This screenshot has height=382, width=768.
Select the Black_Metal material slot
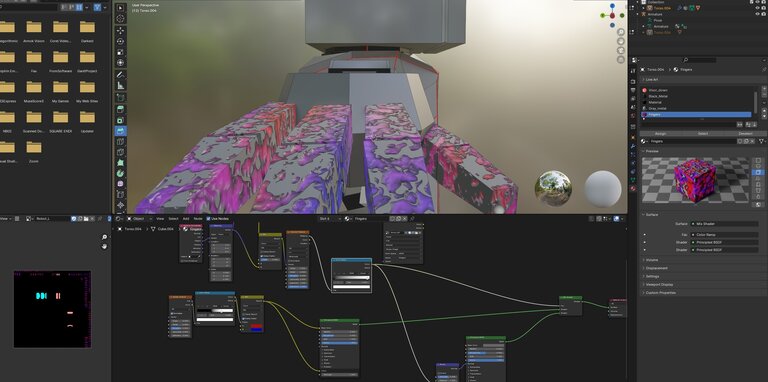[x=696, y=96]
